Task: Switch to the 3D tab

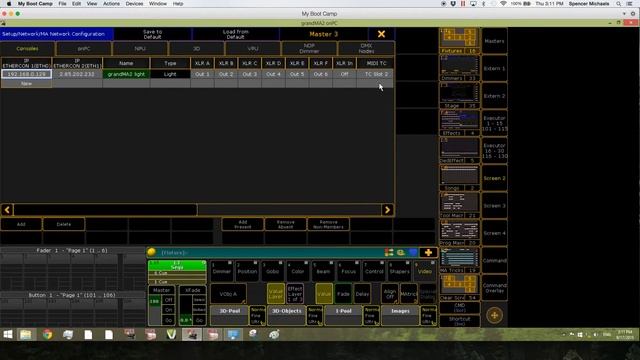Action: click(x=196, y=49)
